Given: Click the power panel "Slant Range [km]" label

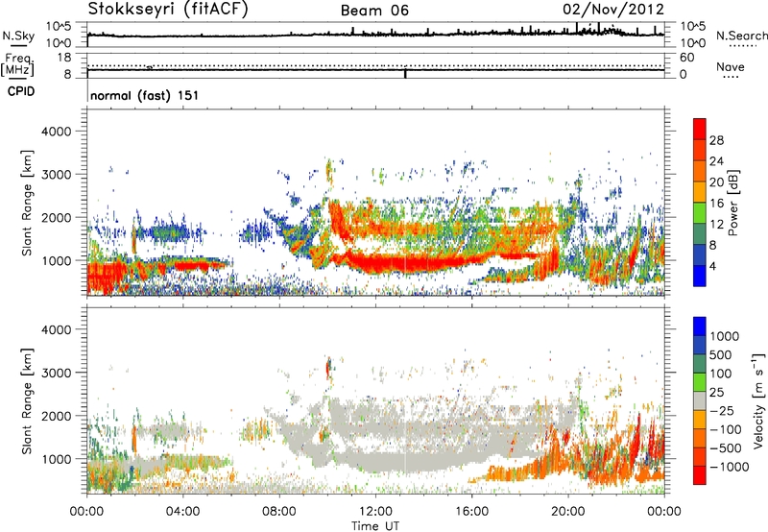Looking at the screenshot, I should point(27,203).
